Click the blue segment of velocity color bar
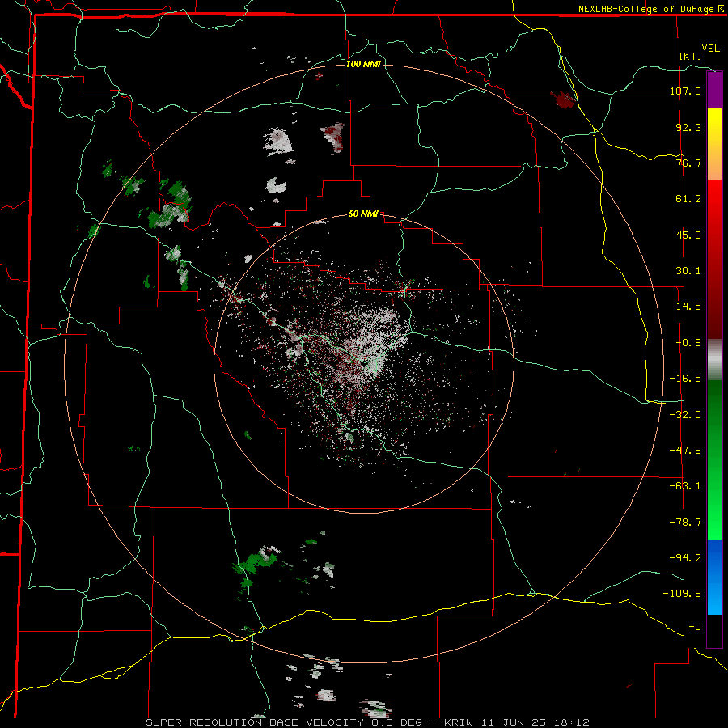The height and width of the screenshot is (728, 728). click(714, 577)
